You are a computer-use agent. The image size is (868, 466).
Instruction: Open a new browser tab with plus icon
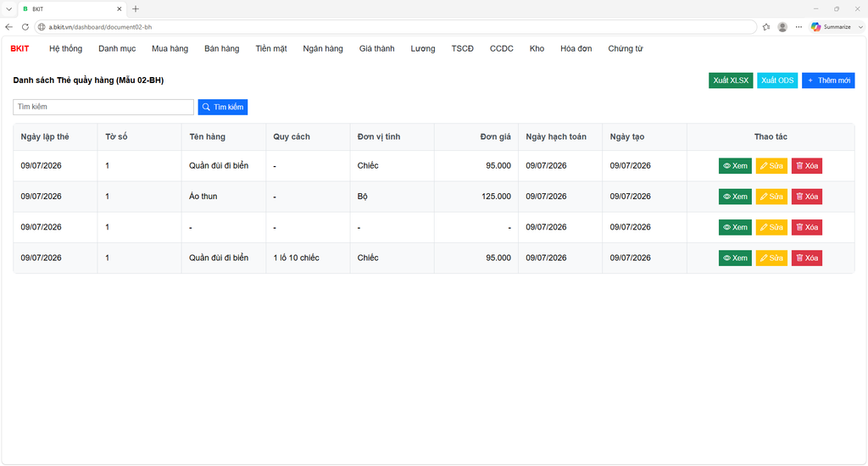click(136, 8)
